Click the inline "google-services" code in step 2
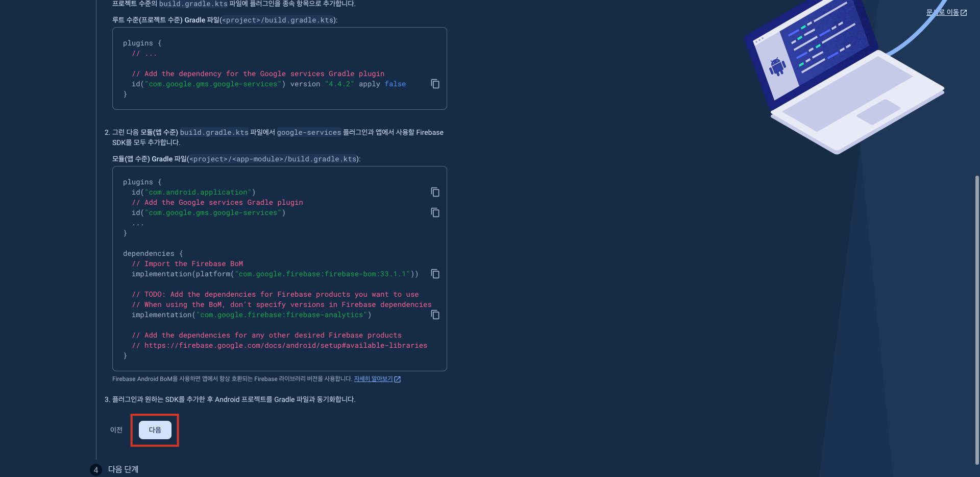This screenshot has height=477, width=980. point(309,132)
